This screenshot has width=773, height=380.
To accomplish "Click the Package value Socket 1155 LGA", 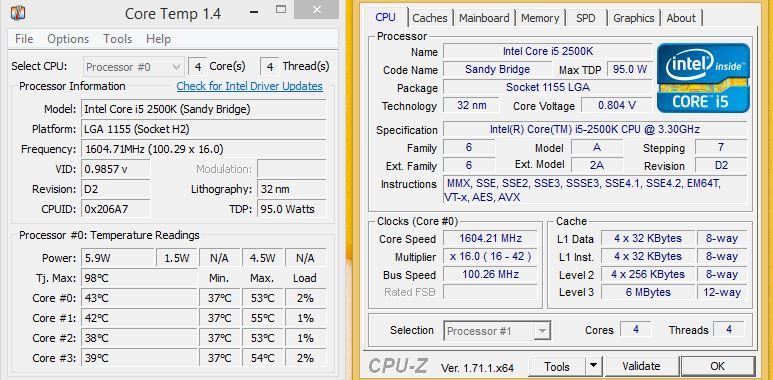I will pyautogui.click(x=548, y=88).
